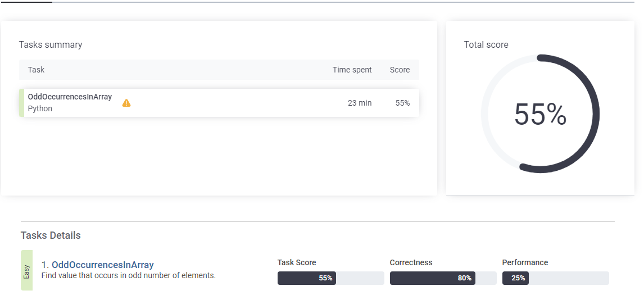Click the Correctness 80% progress bar
The image size is (644, 304).
pos(443,278)
